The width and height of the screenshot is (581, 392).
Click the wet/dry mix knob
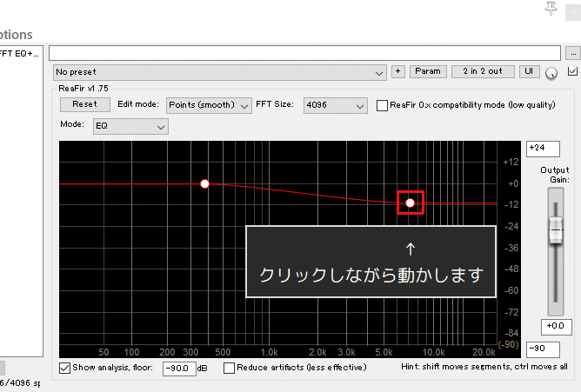pyautogui.click(x=552, y=73)
